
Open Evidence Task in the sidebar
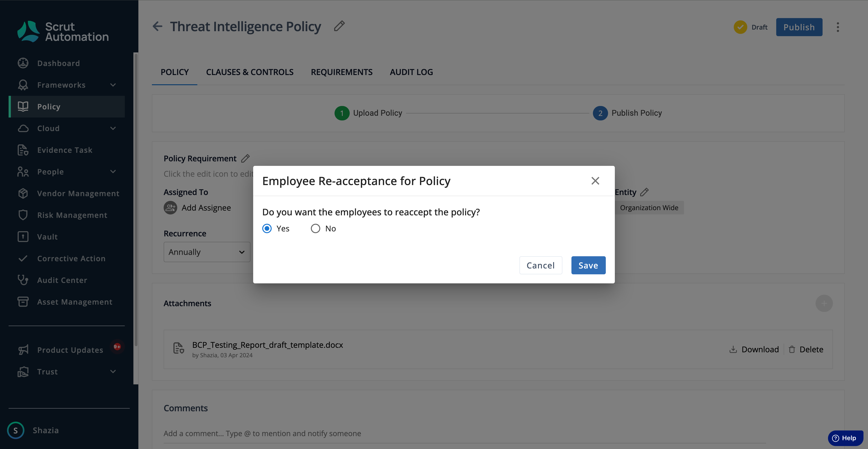pos(67,150)
